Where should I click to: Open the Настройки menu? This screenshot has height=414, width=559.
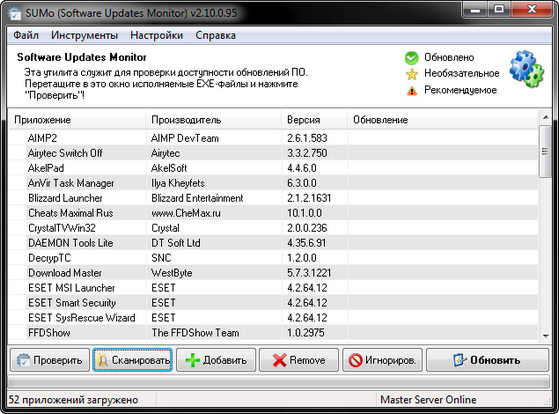click(x=157, y=35)
